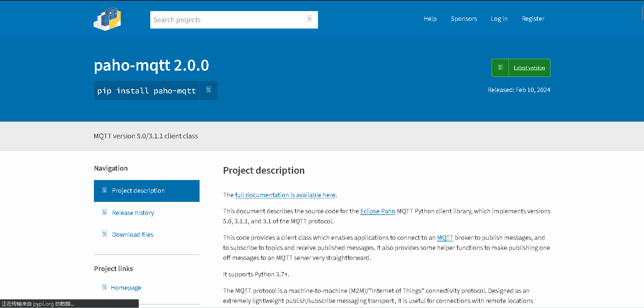Open the full documentation link

point(285,195)
